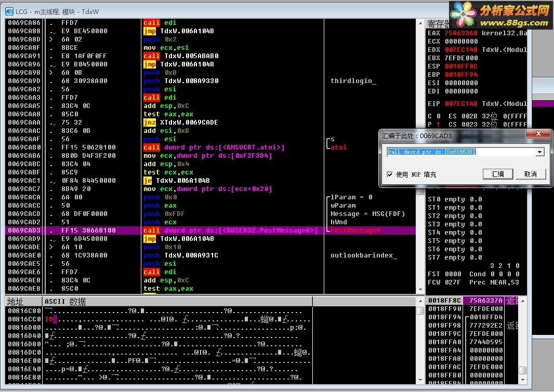Click the lParam = 0 comment

click(x=351, y=197)
